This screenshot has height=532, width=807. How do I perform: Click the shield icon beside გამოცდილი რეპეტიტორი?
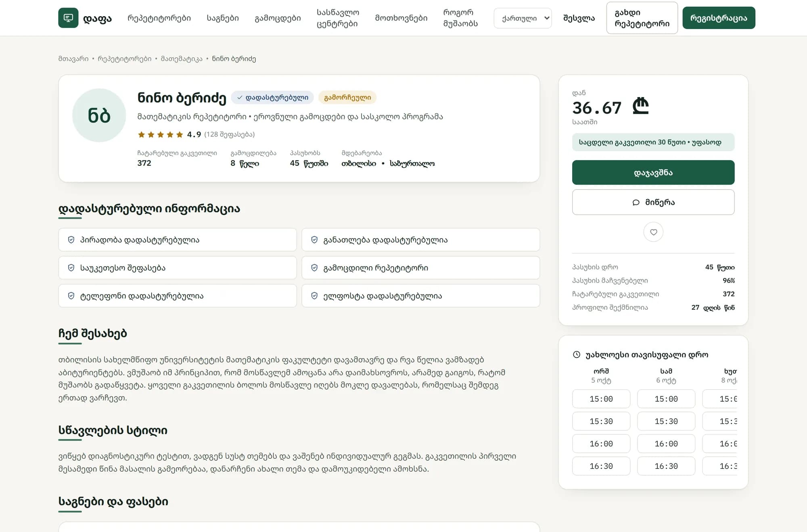(314, 268)
